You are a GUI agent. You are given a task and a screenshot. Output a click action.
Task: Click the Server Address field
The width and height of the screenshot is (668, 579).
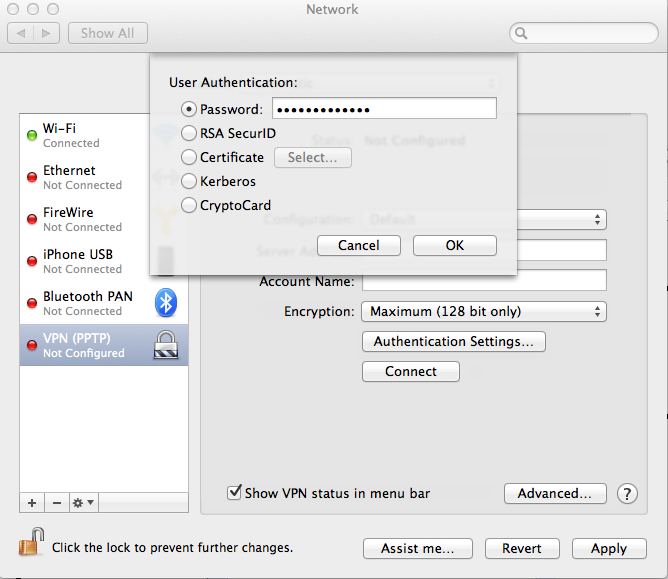pos(561,250)
